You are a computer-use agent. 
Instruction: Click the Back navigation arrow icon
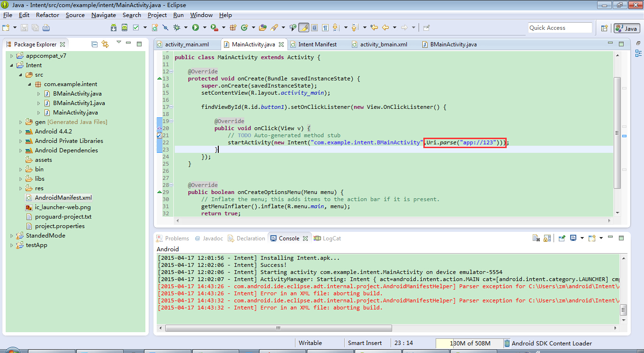385,27
